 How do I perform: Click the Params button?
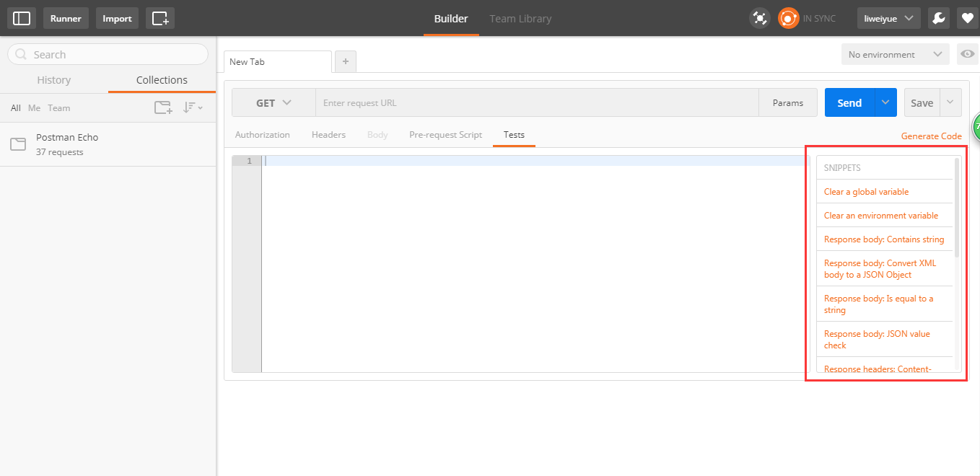tap(788, 102)
